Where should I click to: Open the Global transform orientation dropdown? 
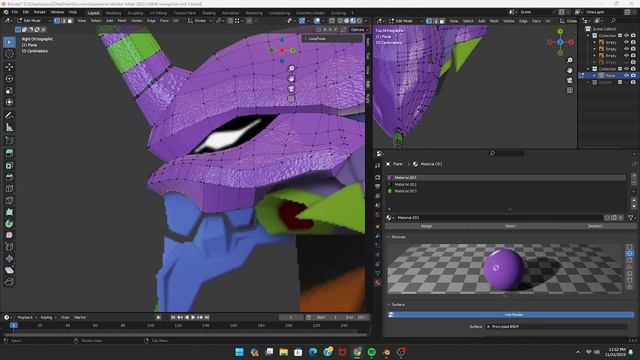tap(200, 20)
